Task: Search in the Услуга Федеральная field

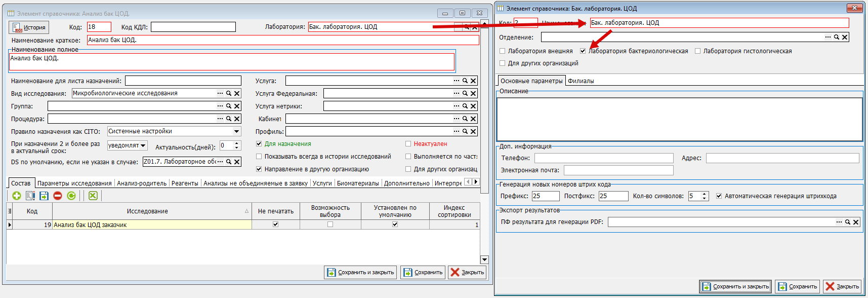Action: [x=465, y=93]
